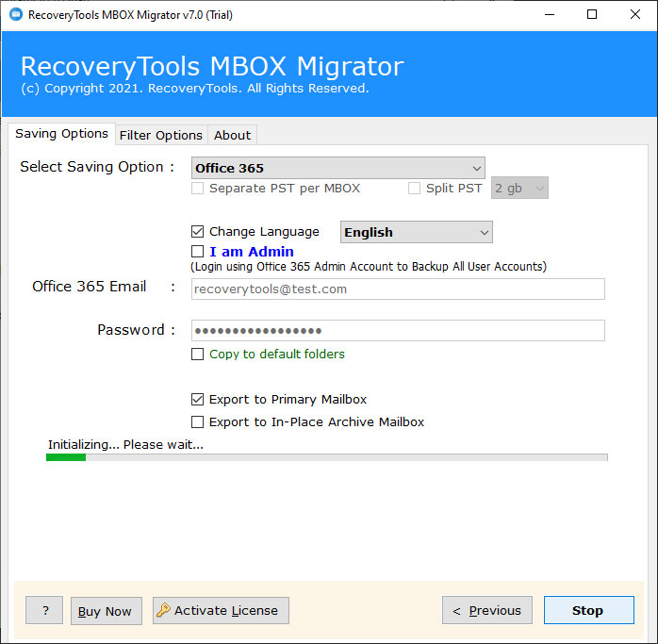Click the Office 365 Email input field
Image resolution: width=658 pixels, height=644 pixels.
coord(398,289)
